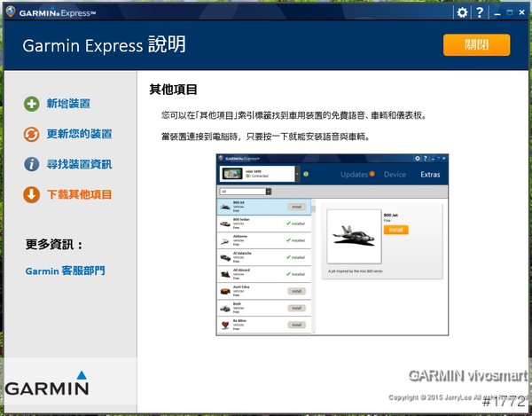Open help via the question mark icon
Image resolution: width=532 pixels, height=416 pixels.
tap(480, 13)
